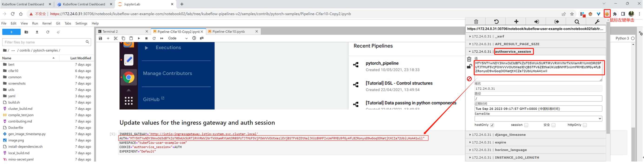Toggle the hostOnly checkbox
Viewport: 644px width, 165px height.
[x=492, y=125]
